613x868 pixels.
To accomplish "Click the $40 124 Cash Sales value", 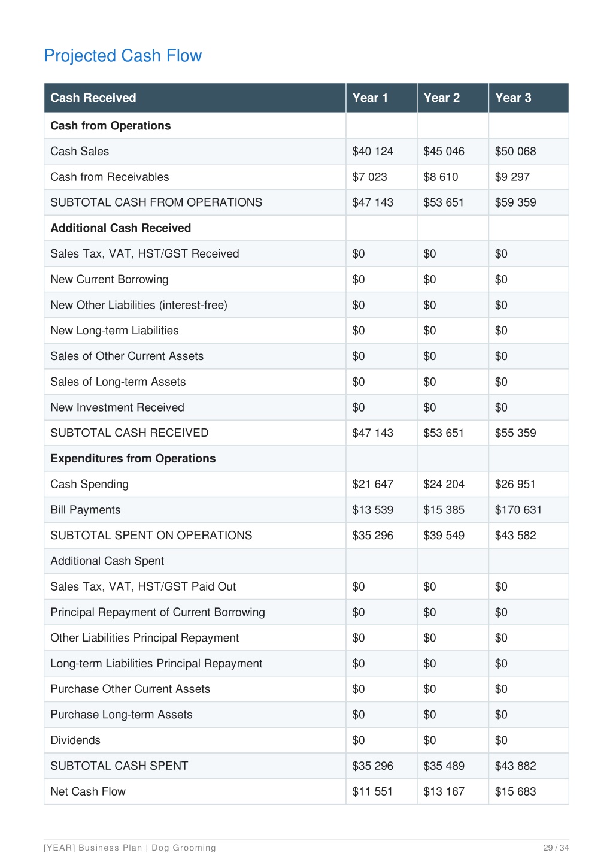I will pyautogui.click(x=372, y=151).
